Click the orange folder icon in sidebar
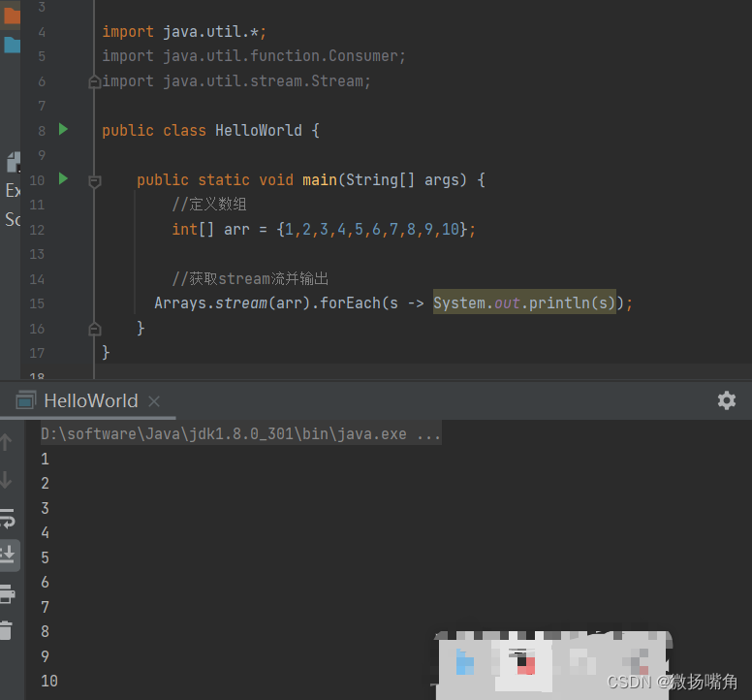 [11, 15]
